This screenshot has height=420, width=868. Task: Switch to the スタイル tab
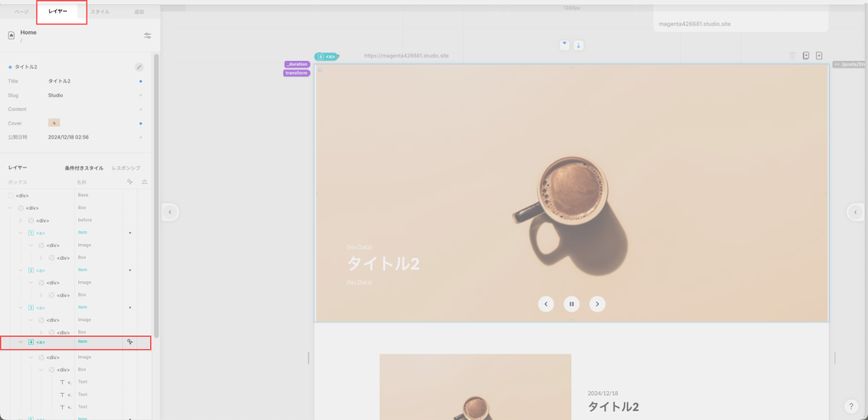tap(100, 12)
